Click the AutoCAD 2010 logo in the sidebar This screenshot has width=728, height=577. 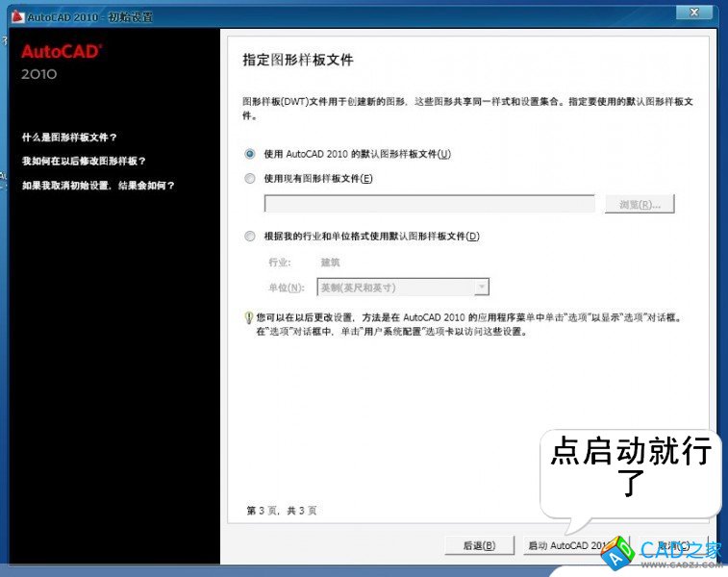[x=61, y=62]
